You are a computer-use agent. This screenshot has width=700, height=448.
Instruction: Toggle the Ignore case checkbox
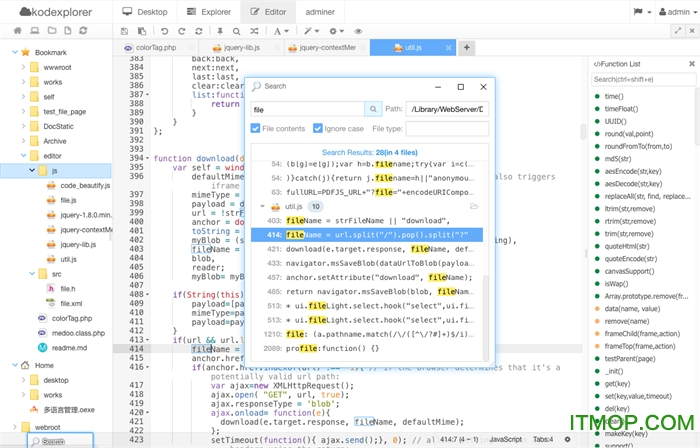317,129
